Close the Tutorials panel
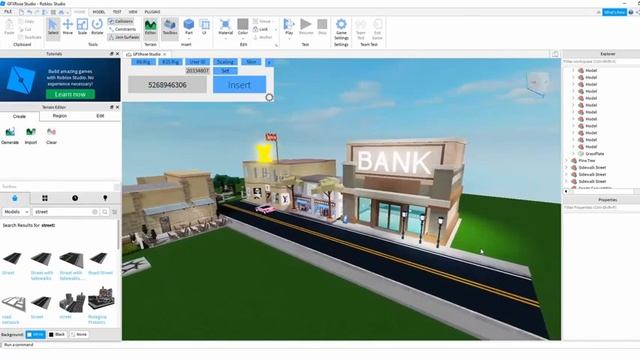The image size is (640, 360). click(118, 54)
